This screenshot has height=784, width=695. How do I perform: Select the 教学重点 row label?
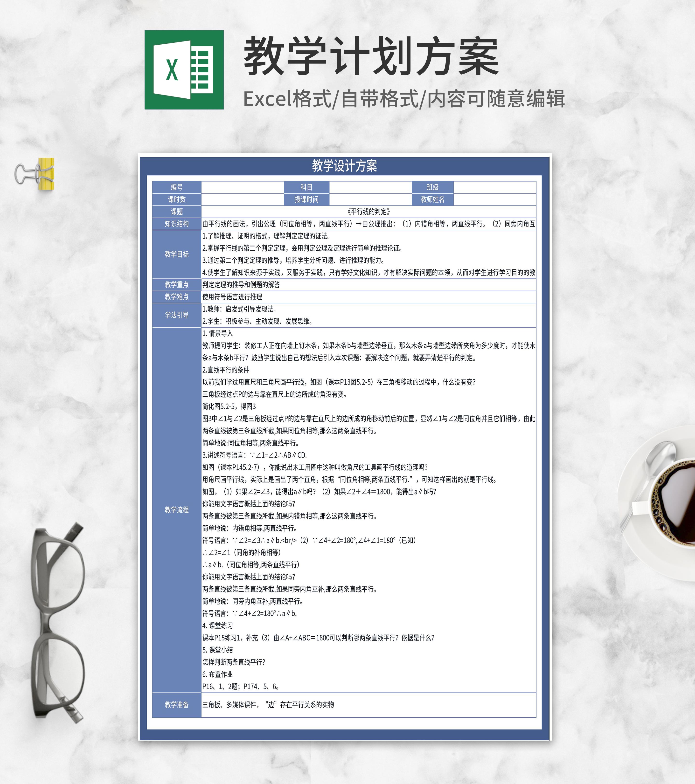point(177,285)
